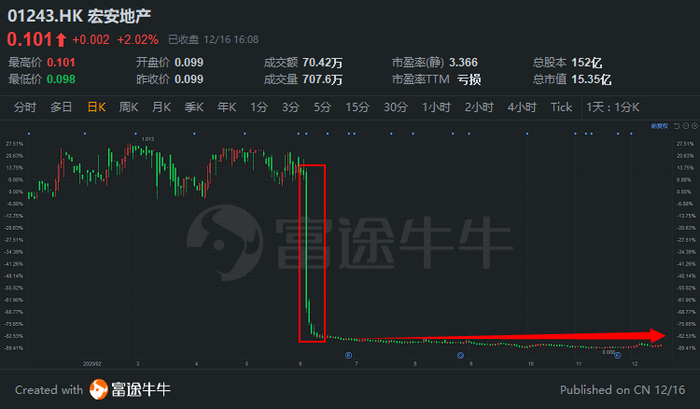700x409 pixels.
Task: Click the event marker icon near month 9
Action: coord(460,355)
